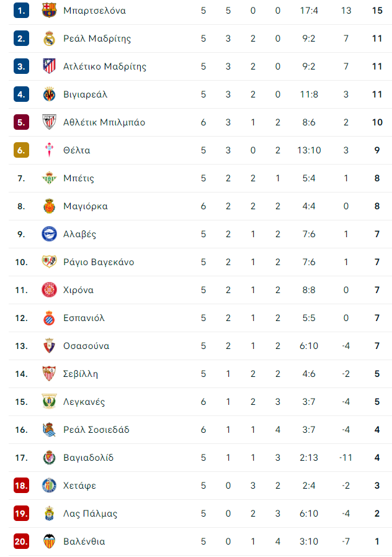Image resolution: width=392 pixels, height=557 pixels.
Task: Click the Las Palmas crest icon
Action: pyautogui.click(x=49, y=514)
